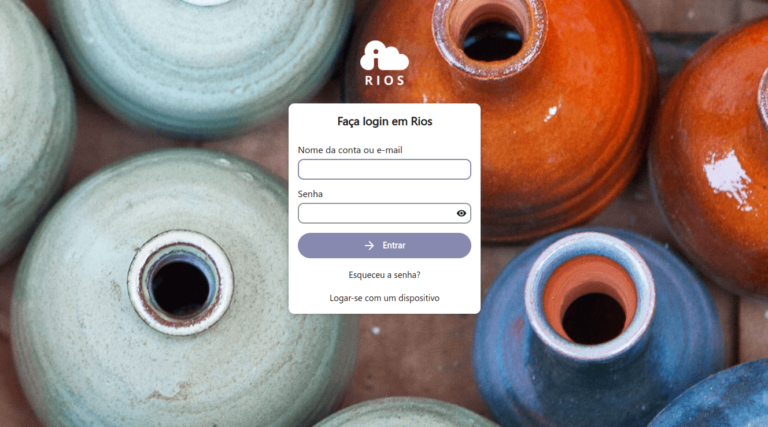
Task: Submit login with the Entrar button
Action: (x=384, y=245)
